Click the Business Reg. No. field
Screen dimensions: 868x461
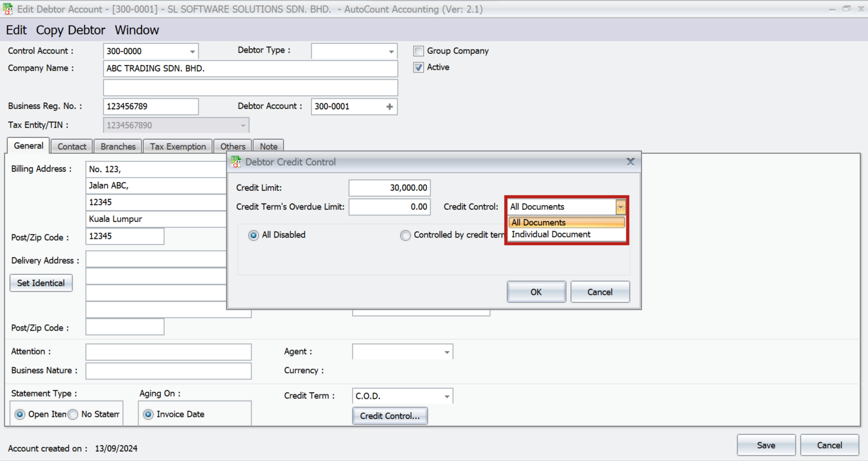(x=151, y=107)
